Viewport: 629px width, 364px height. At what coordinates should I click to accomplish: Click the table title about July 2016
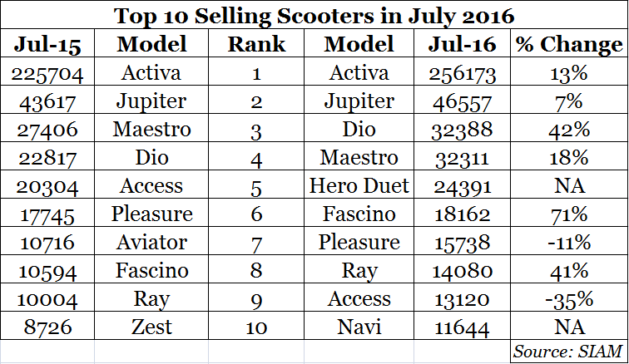click(315, 16)
